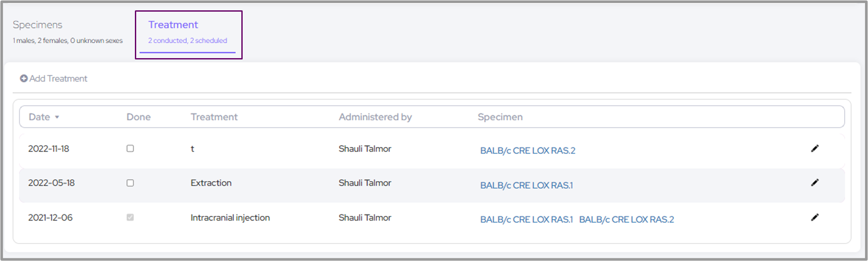Edit the Intracranial injection treatment entry
Viewport: 868px width, 261px height.
point(815,217)
